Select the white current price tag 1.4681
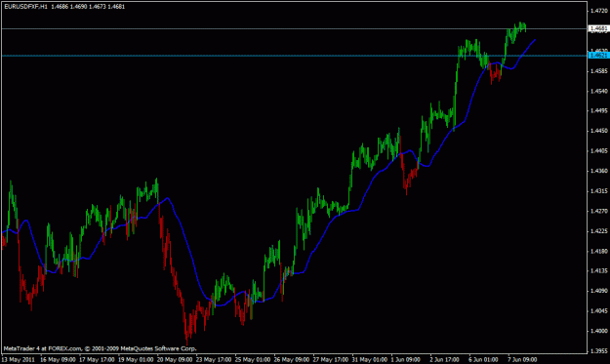The image size is (610, 364). click(x=598, y=28)
